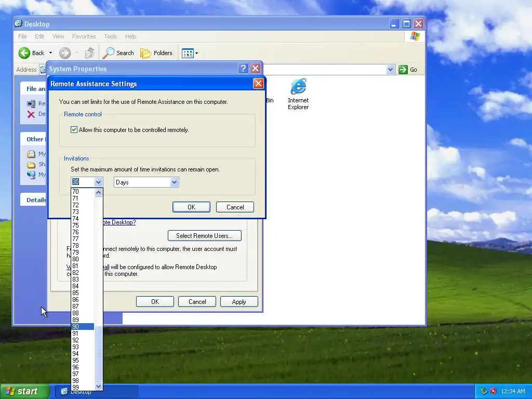Image resolution: width=532 pixels, height=399 pixels.
Task: Click the green Go arrow button
Action: tap(403, 70)
